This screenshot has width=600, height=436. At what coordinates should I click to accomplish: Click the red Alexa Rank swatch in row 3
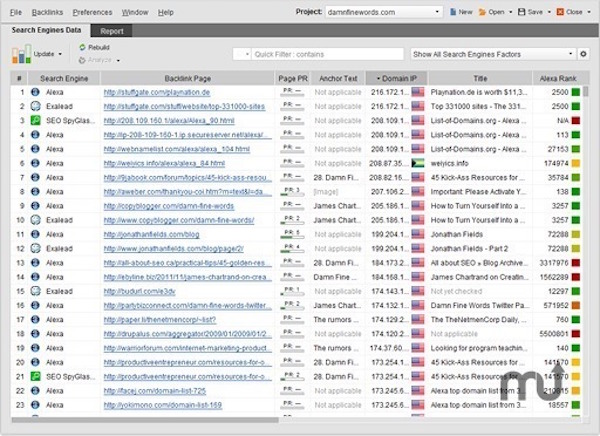coord(576,121)
